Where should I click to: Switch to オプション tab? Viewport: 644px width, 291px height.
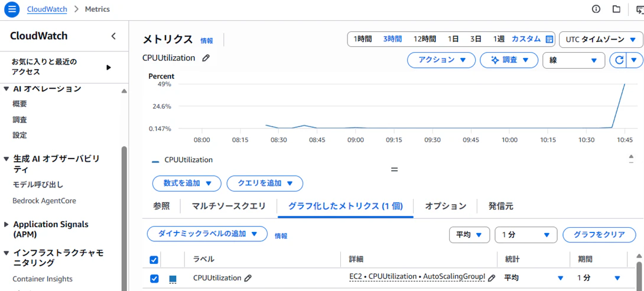click(445, 206)
